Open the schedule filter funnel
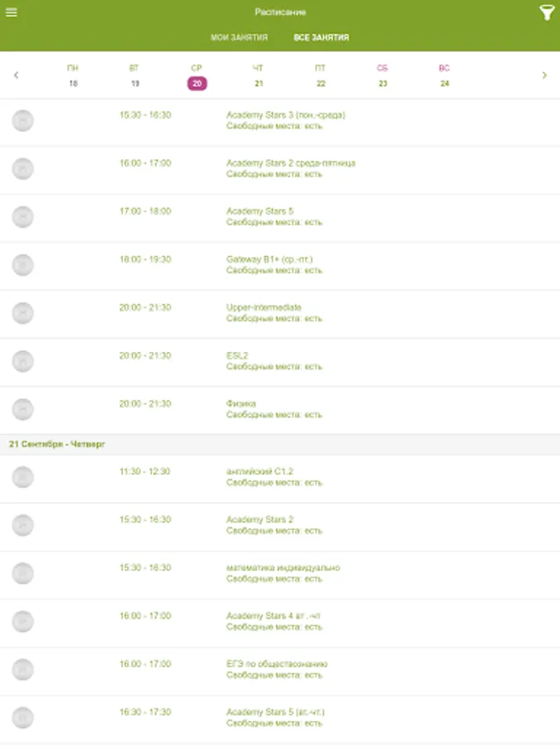560x747 pixels. 546,12
